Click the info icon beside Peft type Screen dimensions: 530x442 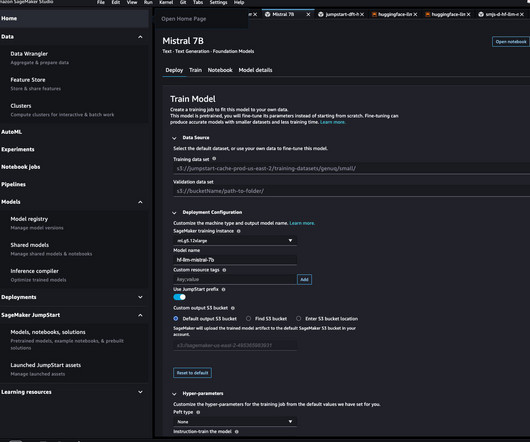(198, 412)
